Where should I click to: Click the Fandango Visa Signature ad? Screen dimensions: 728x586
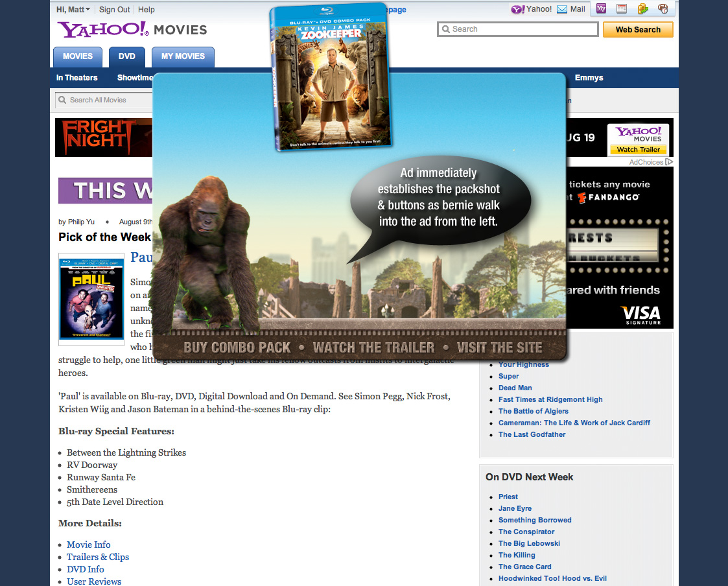pyautogui.click(x=619, y=248)
